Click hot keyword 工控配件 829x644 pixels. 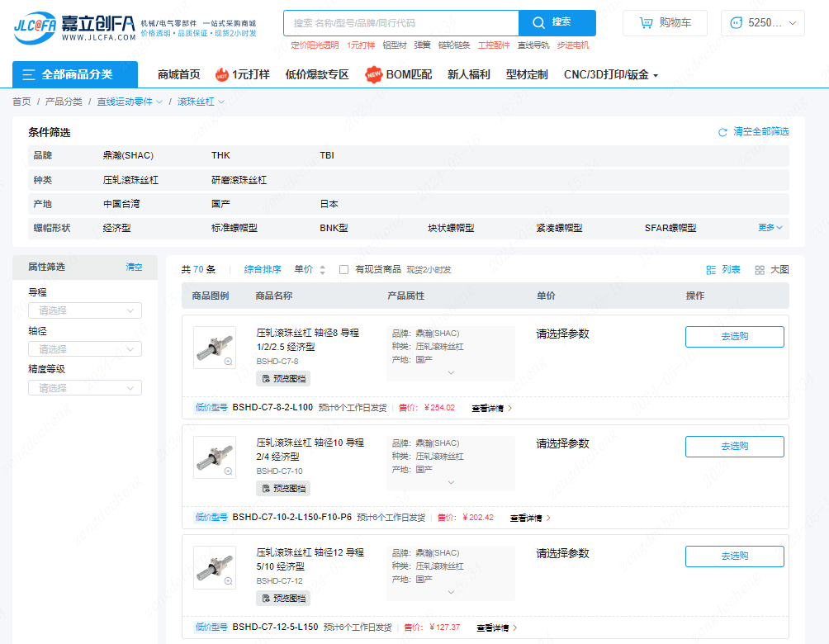[x=494, y=45]
